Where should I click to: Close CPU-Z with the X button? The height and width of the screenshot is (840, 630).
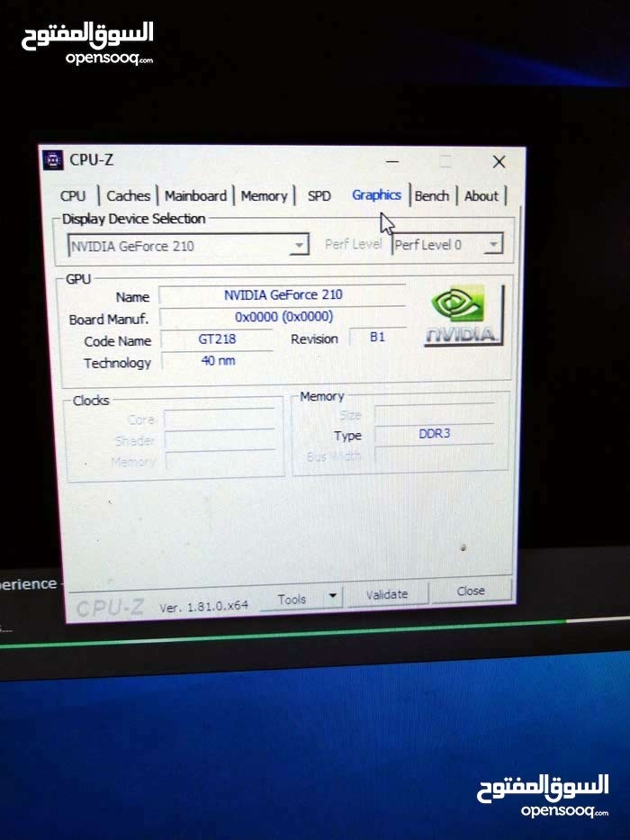pyautogui.click(x=499, y=162)
